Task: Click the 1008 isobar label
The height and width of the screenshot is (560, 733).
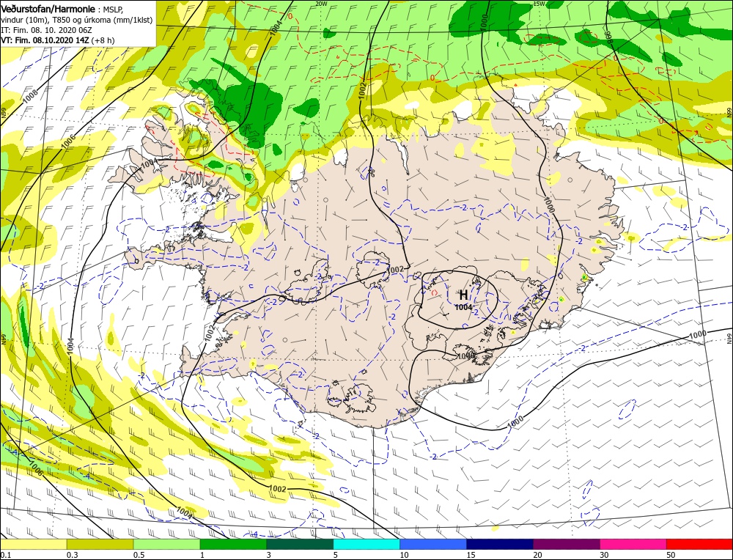Action: click(30, 96)
